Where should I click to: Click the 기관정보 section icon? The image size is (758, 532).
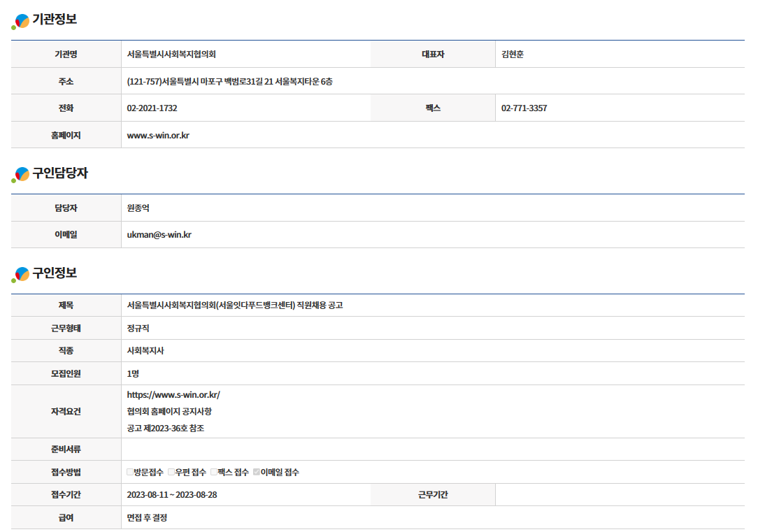21,21
